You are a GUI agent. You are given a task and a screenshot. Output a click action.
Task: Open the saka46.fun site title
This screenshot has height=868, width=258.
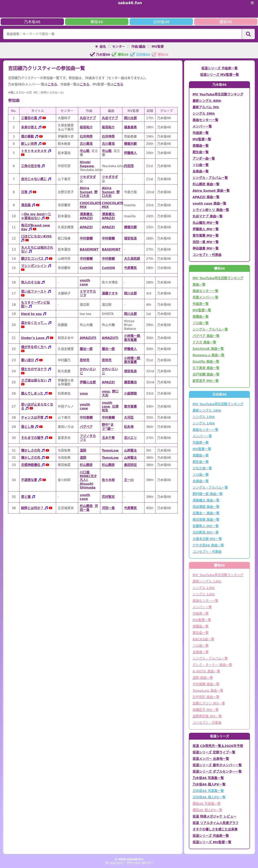130,3
